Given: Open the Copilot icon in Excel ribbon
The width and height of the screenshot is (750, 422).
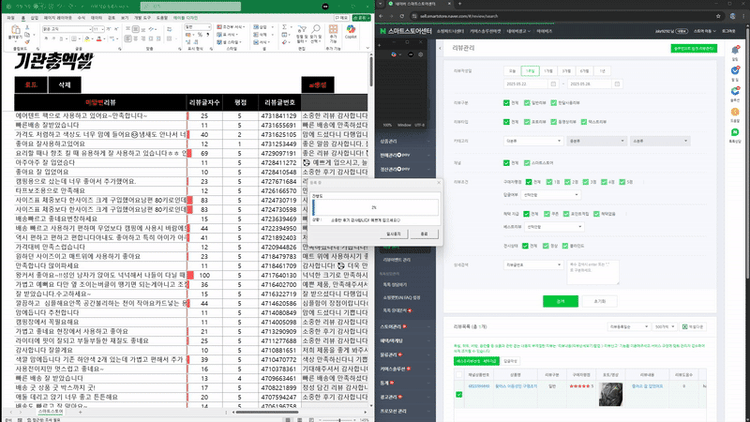Looking at the screenshot, I should [x=351, y=31].
